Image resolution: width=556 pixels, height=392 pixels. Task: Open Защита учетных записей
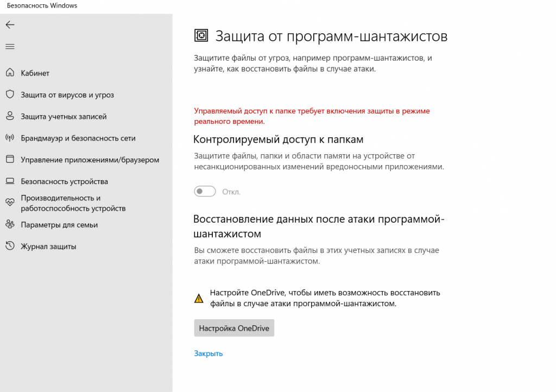[64, 116]
